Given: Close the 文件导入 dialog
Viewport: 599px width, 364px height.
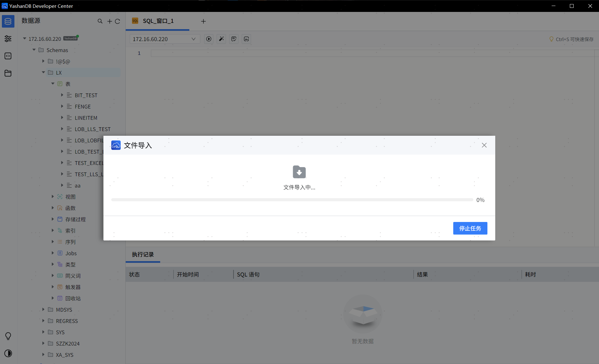Looking at the screenshot, I should [484, 145].
